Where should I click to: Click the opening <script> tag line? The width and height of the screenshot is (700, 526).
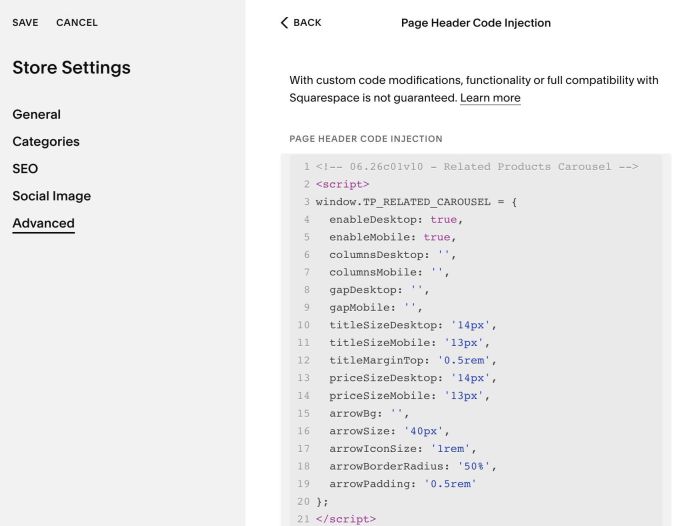(x=342, y=184)
